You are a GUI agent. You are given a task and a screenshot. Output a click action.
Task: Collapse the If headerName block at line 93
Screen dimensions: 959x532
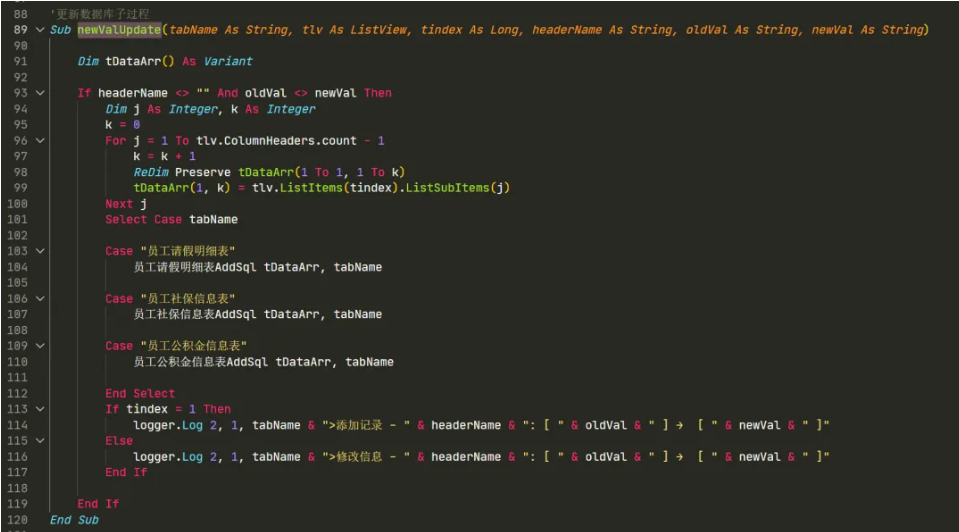(x=40, y=93)
